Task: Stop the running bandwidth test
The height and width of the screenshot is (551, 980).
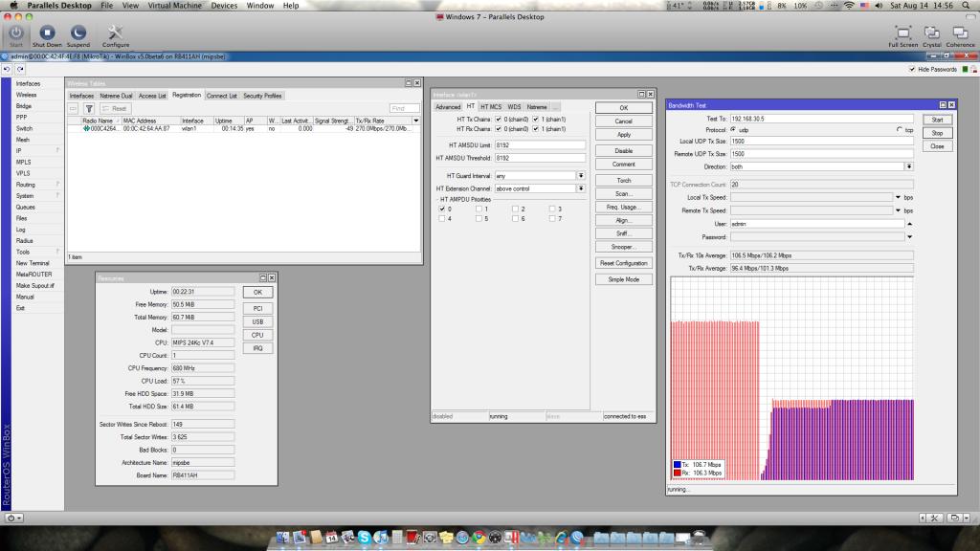Action: 936,133
